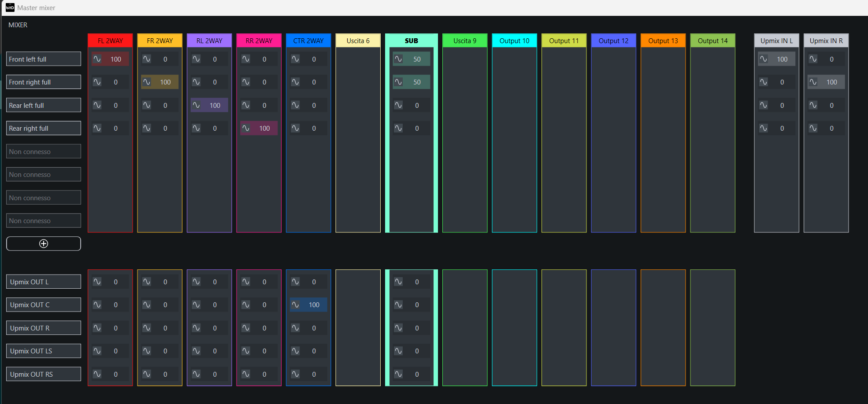Screen dimensions: 868x404
Task: Select the FL 2WAY output header
Action: [110, 40]
